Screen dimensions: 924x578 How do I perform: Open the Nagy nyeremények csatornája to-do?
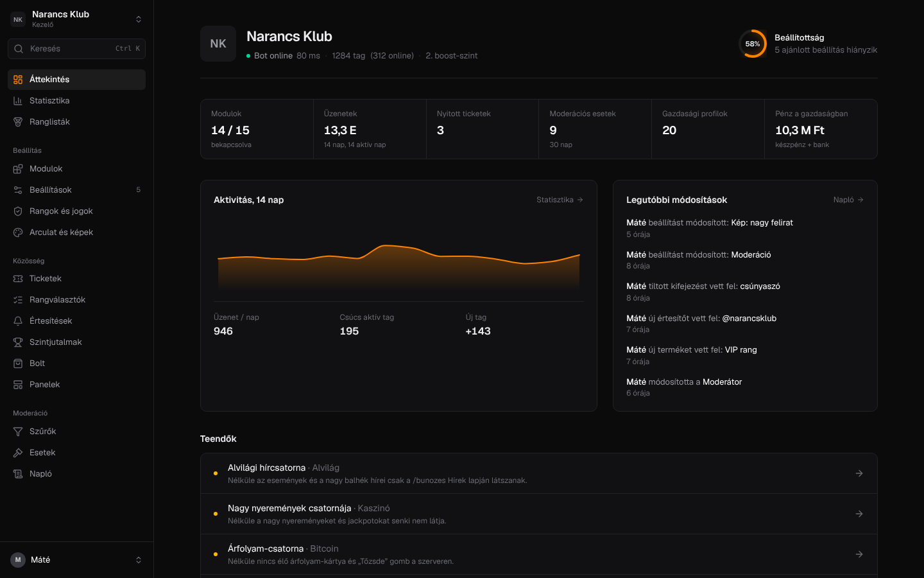539,514
